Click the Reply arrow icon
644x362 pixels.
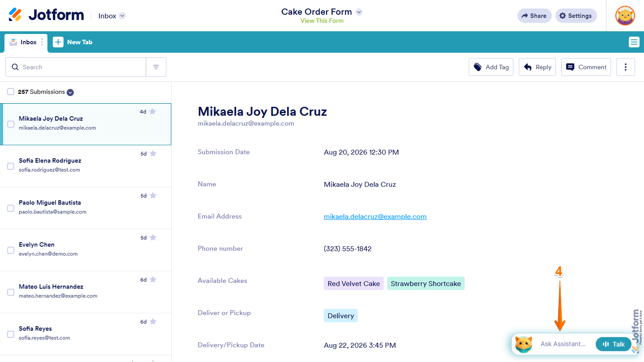(528, 67)
